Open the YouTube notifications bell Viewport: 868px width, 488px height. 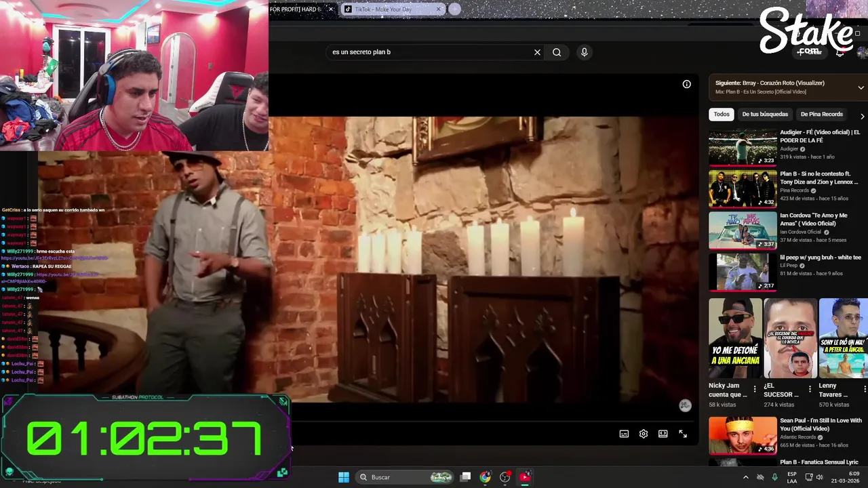(x=840, y=52)
